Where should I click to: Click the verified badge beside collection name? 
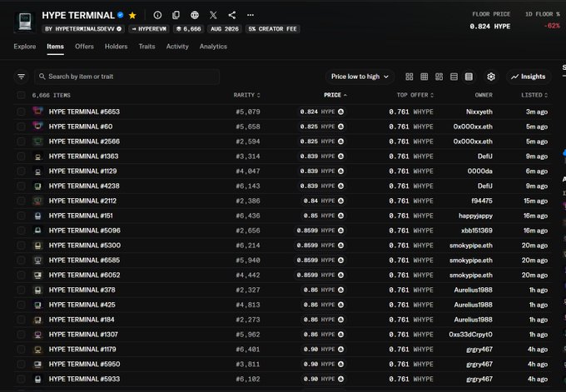[121, 15]
